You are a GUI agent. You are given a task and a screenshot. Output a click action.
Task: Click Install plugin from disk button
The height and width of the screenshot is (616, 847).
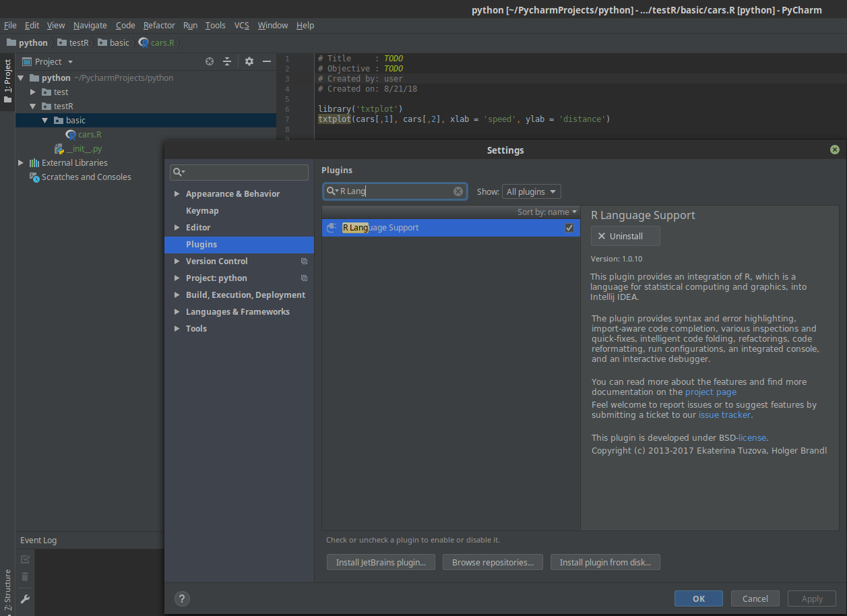click(605, 562)
